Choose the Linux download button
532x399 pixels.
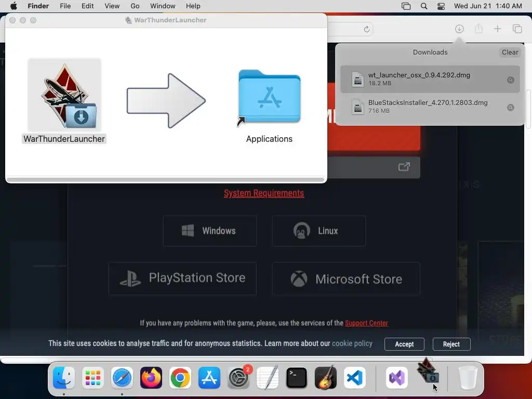coord(319,231)
